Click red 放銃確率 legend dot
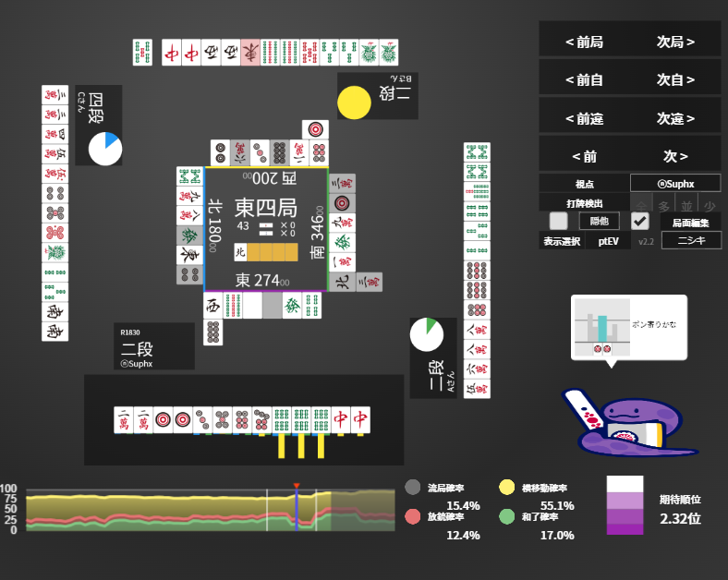 click(413, 516)
